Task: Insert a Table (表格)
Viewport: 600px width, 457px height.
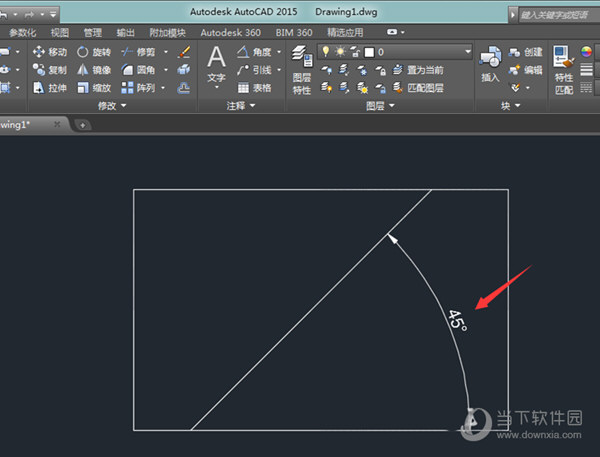Action: click(254, 88)
